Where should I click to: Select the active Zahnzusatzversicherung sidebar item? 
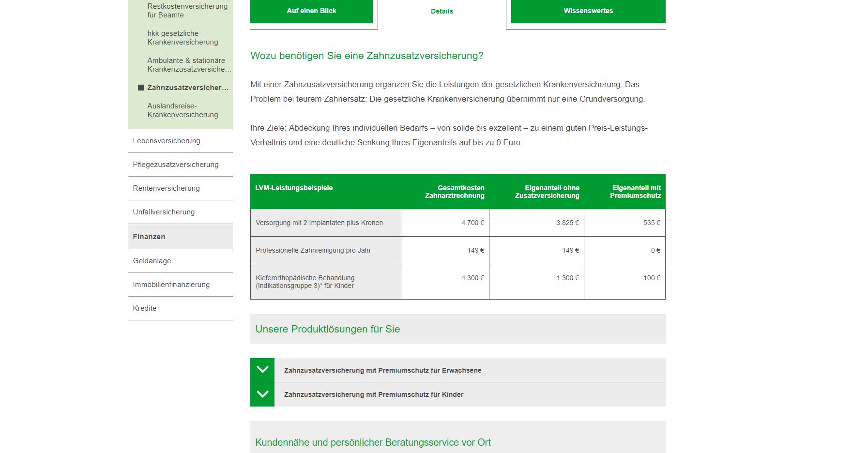pyautogui.click(x=188, y=88)
